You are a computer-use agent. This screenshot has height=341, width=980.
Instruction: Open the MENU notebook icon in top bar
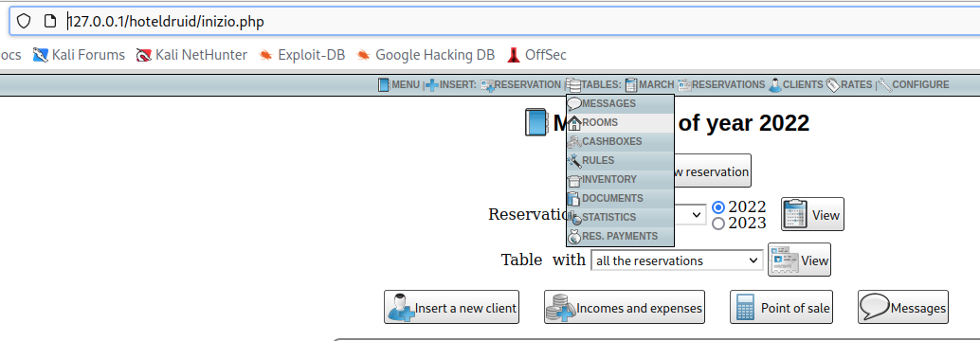click(x=384, y=84)
